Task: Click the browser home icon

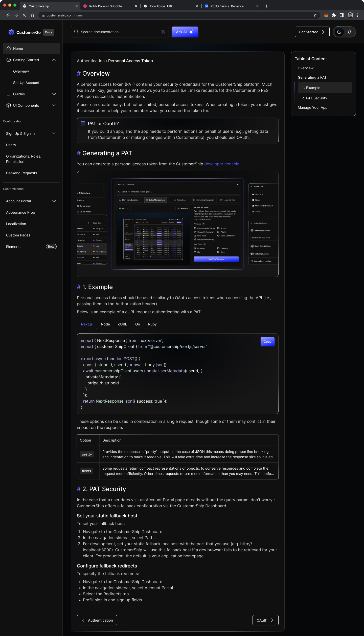Action: point(32,15)
